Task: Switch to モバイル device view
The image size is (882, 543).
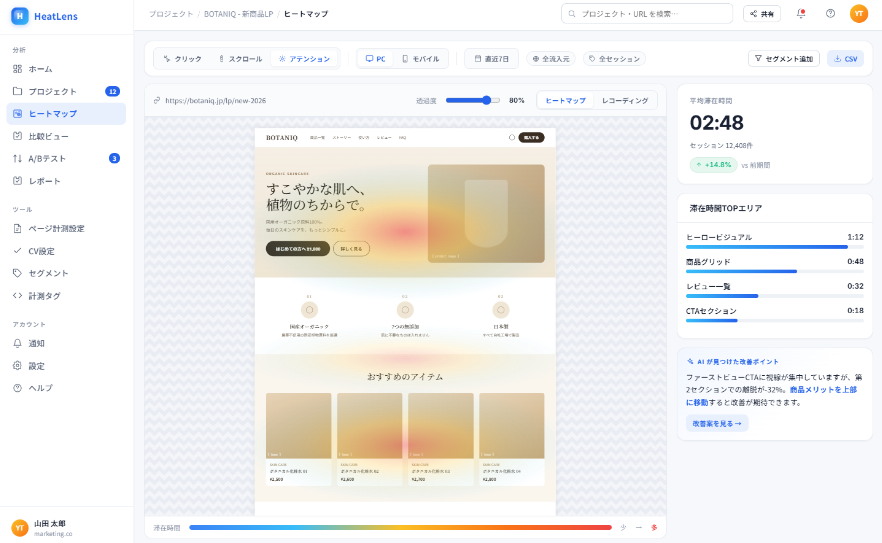Action: point(421,59)
